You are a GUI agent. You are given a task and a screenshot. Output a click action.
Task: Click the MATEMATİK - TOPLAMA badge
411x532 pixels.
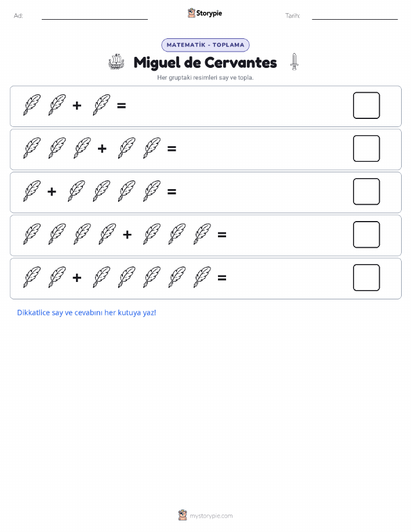(x=205, y=45)
